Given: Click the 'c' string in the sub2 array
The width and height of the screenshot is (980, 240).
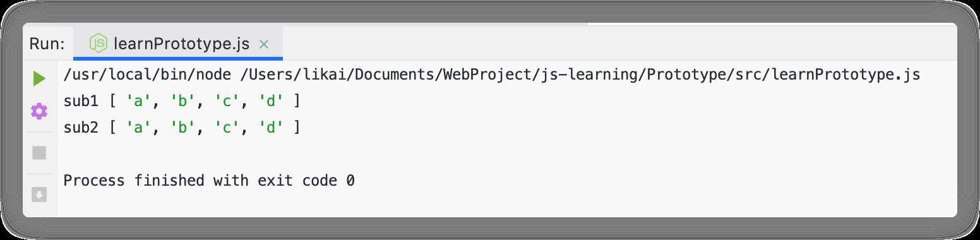Looking at the screenshot, I should click(x=227, y=128).
